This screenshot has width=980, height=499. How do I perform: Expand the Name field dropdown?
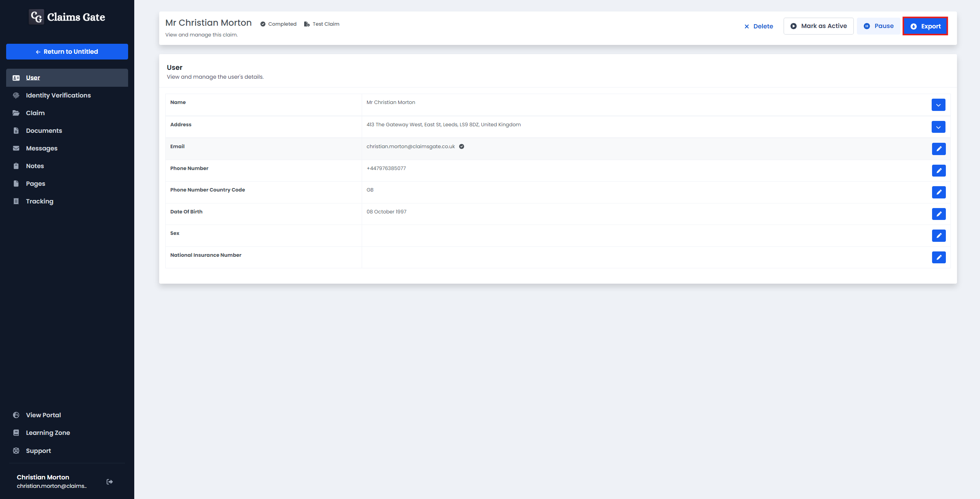point(939,104)
